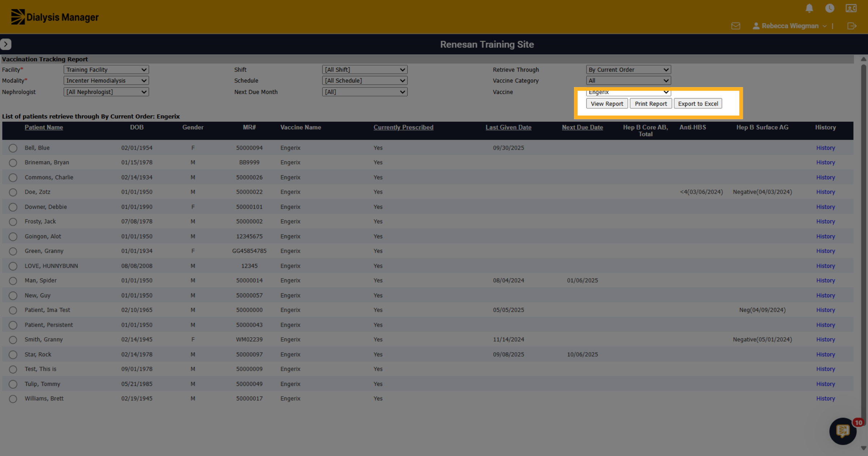The image size is (868, 456).
Task: Select the radio button for Man, Spider
Action: (13, 281)
